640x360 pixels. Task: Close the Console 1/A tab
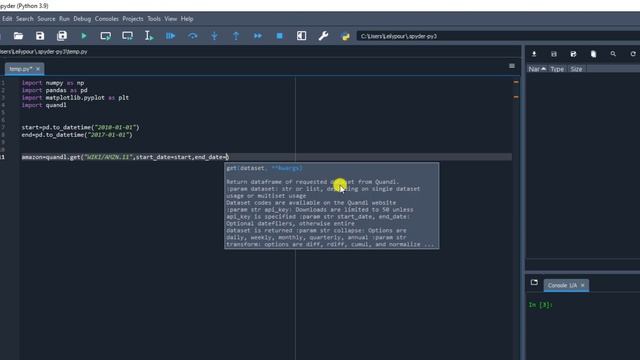(582, 285)
